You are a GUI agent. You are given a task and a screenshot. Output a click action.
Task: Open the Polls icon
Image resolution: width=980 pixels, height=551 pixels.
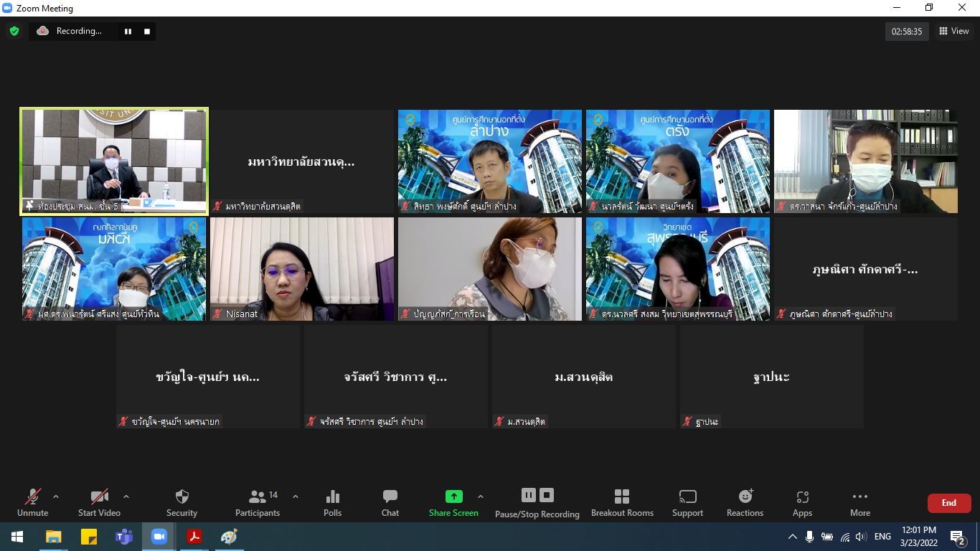click(333, 496)
